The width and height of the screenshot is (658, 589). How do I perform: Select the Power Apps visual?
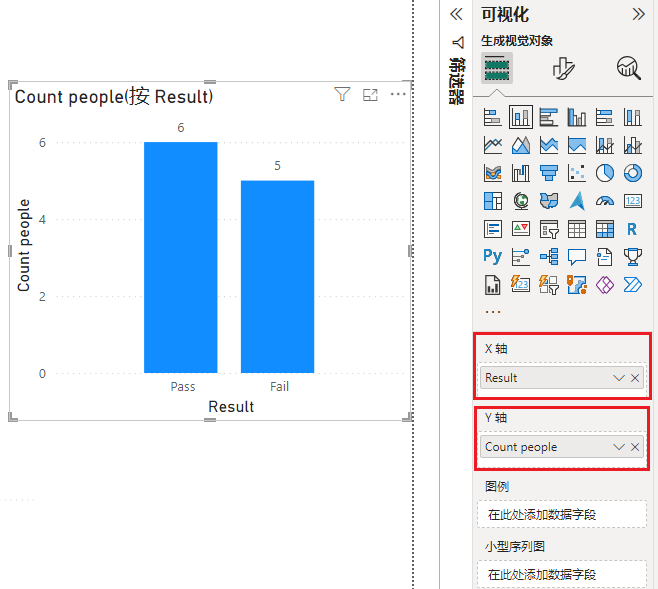605,285
